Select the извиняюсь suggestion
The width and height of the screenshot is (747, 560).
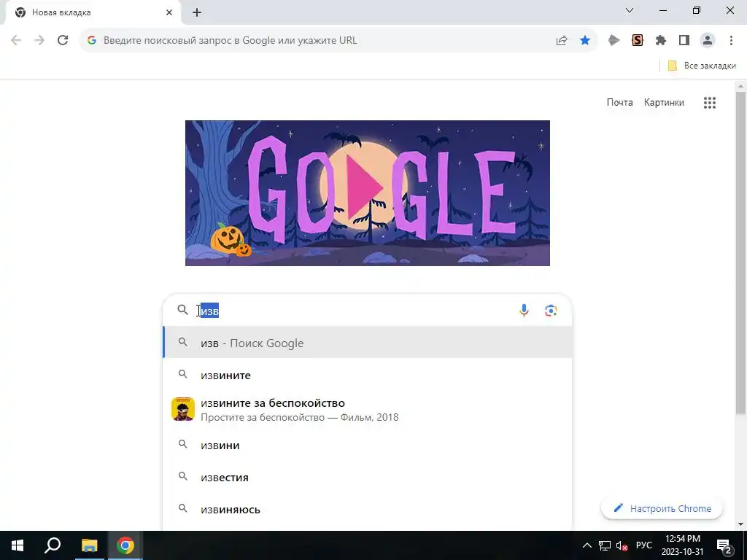[x=368, y=509]
